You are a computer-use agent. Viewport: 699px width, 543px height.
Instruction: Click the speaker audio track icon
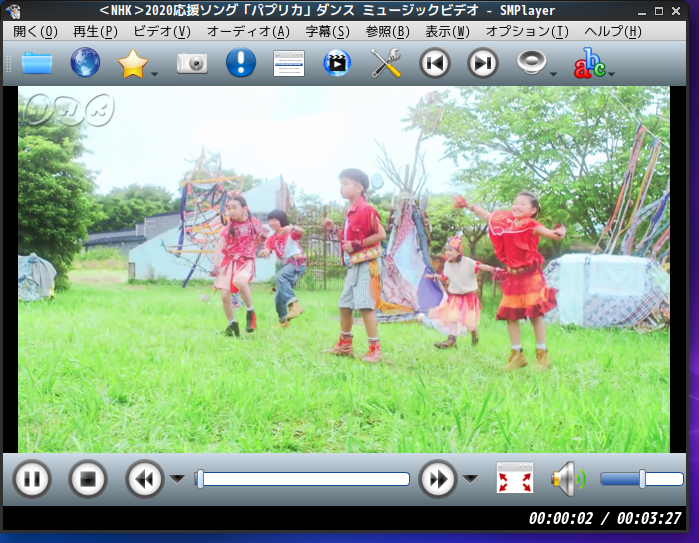click(531, 62)
